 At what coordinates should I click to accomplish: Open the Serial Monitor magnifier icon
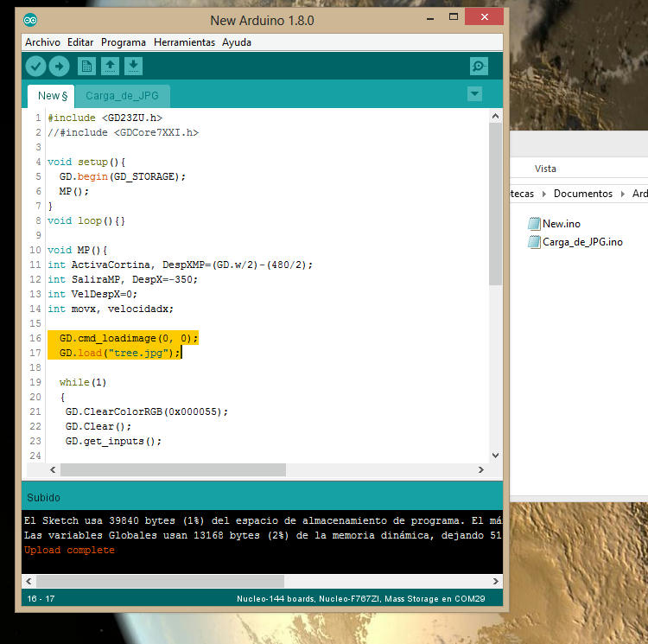tap(479, 67)
